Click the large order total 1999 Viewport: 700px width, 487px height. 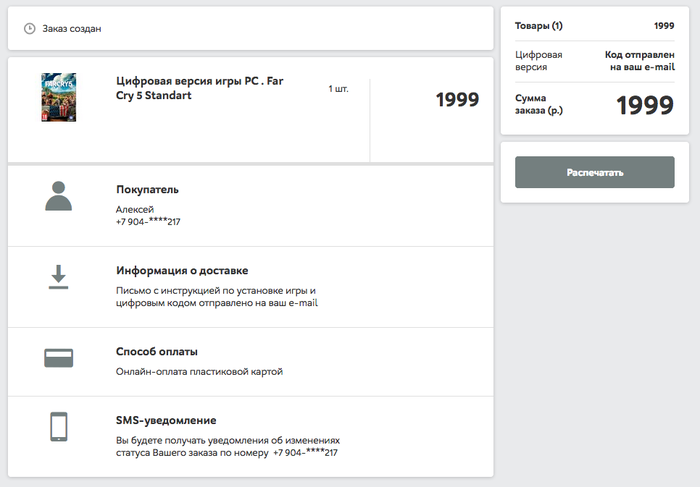coord(645,105)
